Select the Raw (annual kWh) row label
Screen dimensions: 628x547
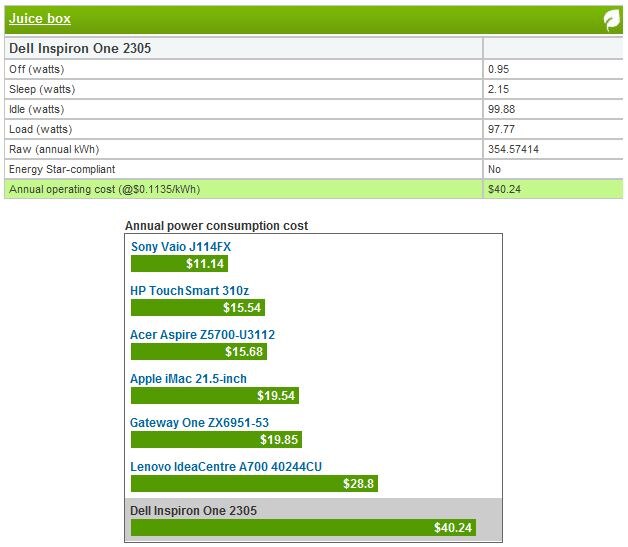54,149
